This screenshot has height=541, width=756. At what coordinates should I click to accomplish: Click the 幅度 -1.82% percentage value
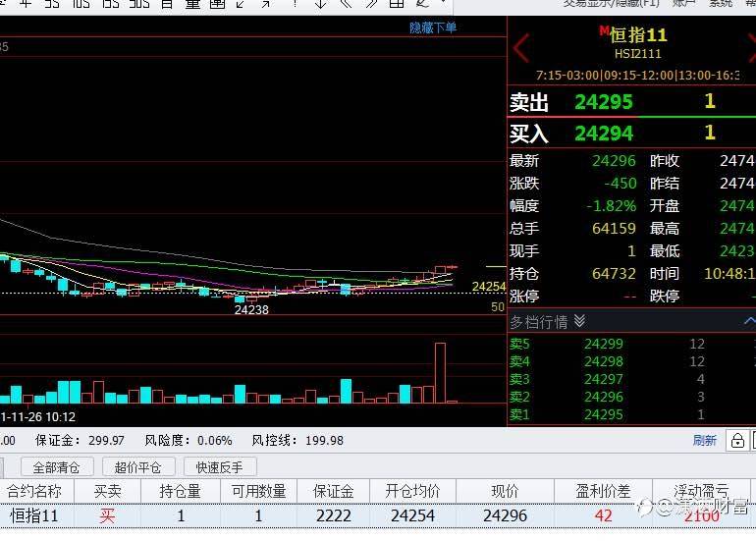[612, 206]
